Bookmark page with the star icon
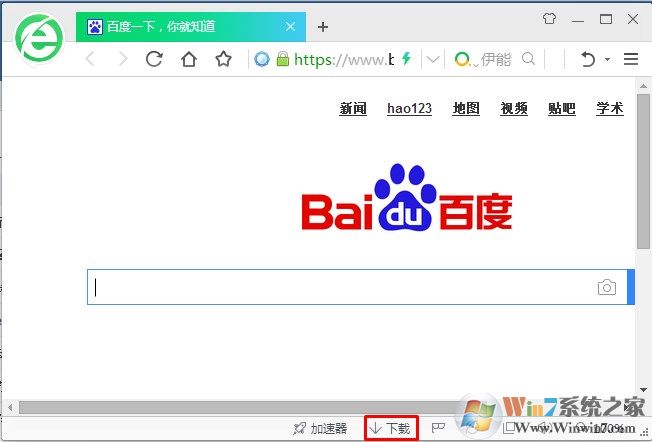The image size is (652, 442). click(223, 59)
